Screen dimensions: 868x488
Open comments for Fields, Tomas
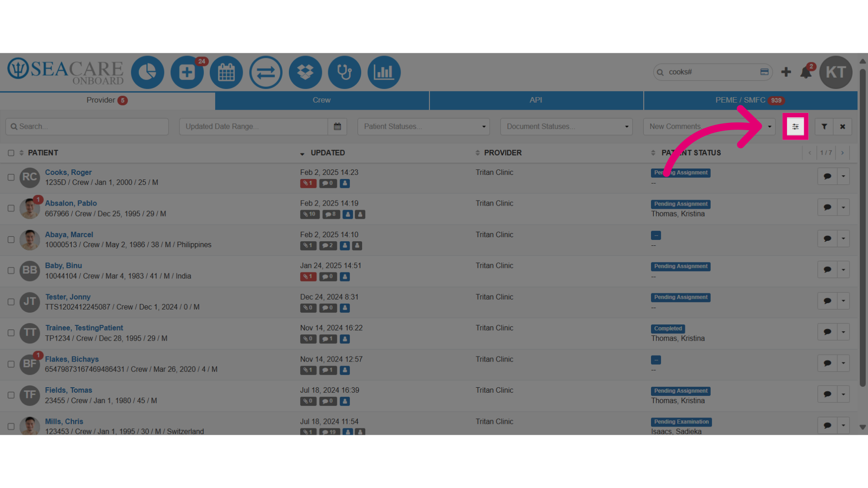point(827,394)
